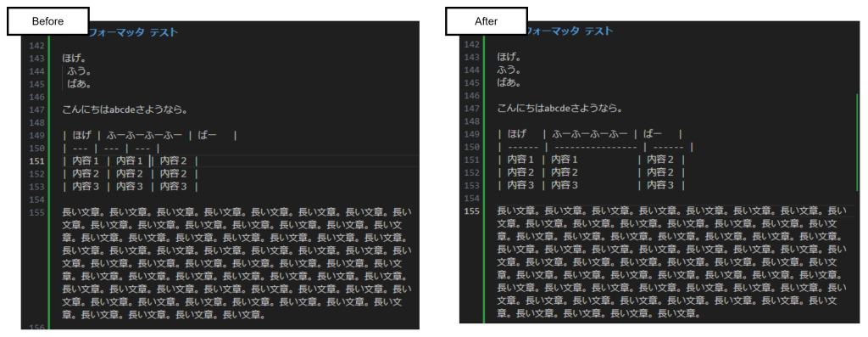Select line number 151 in Before editor
Screen dimensions: 868x337
pos(36,160)
